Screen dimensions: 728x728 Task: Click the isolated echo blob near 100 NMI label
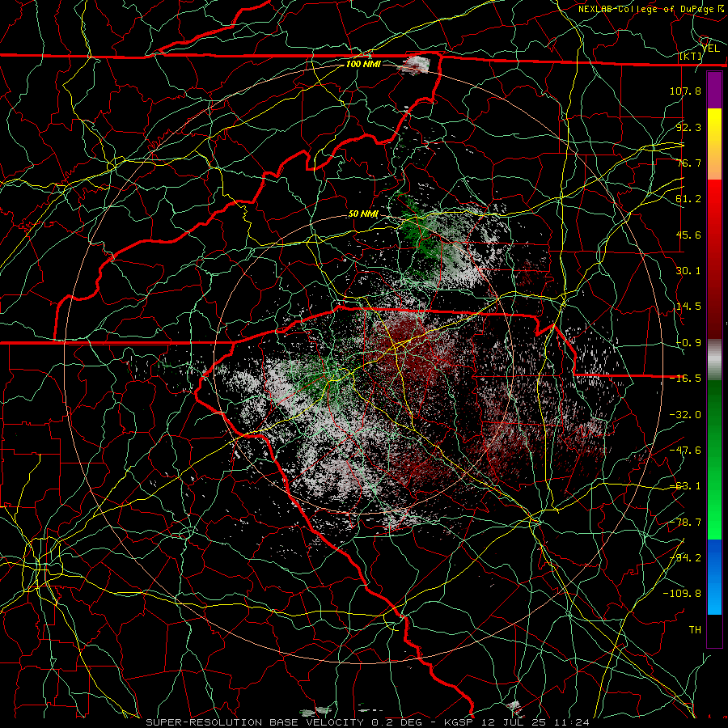click(x=416, y=65)
